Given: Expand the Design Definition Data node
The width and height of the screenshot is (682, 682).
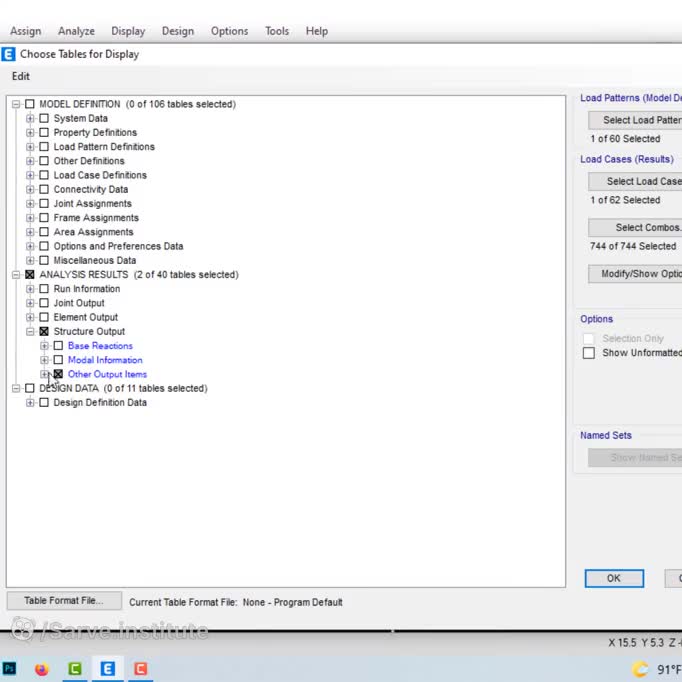Looking at the screenshot, I should 30,403.
